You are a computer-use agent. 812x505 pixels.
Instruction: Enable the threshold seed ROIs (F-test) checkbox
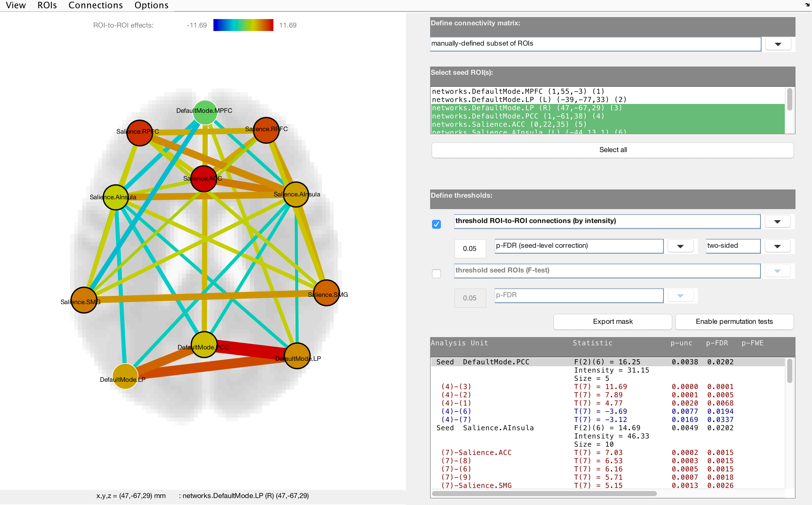coord(436,274)
